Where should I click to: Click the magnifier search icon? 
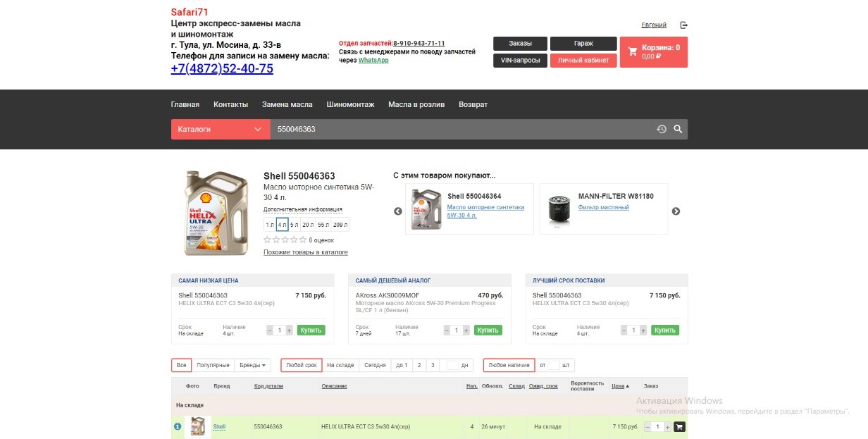tap(678, 129)
